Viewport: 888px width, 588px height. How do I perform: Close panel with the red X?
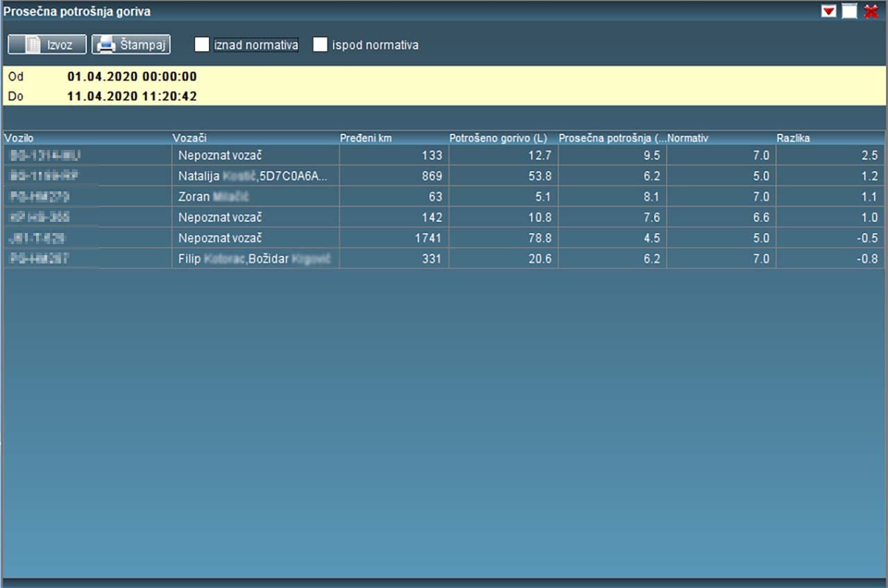[x=871, y=12]
